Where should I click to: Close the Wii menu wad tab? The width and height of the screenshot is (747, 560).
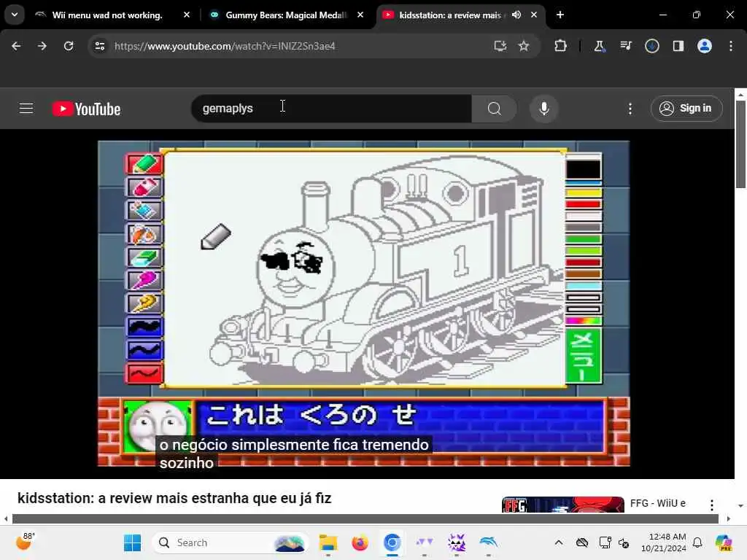[x=187, y=15]
